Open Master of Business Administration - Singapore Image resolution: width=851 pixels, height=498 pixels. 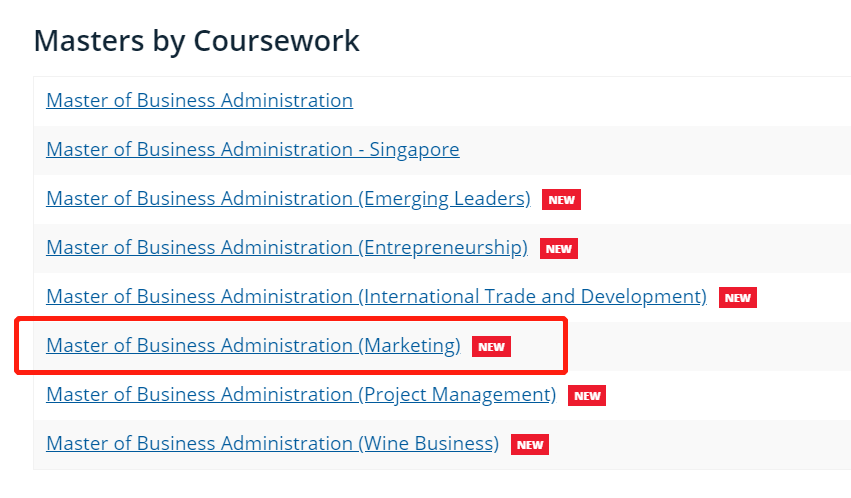252,149
